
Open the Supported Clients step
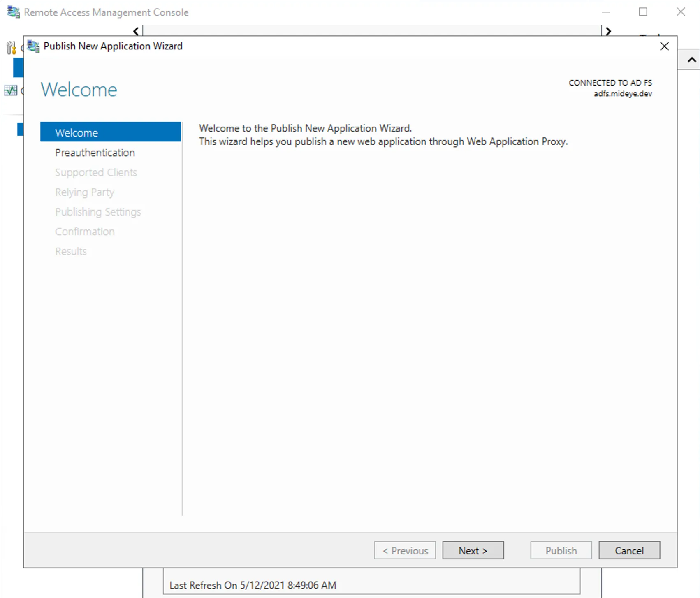pyautogui.click(x=96, y=172)
